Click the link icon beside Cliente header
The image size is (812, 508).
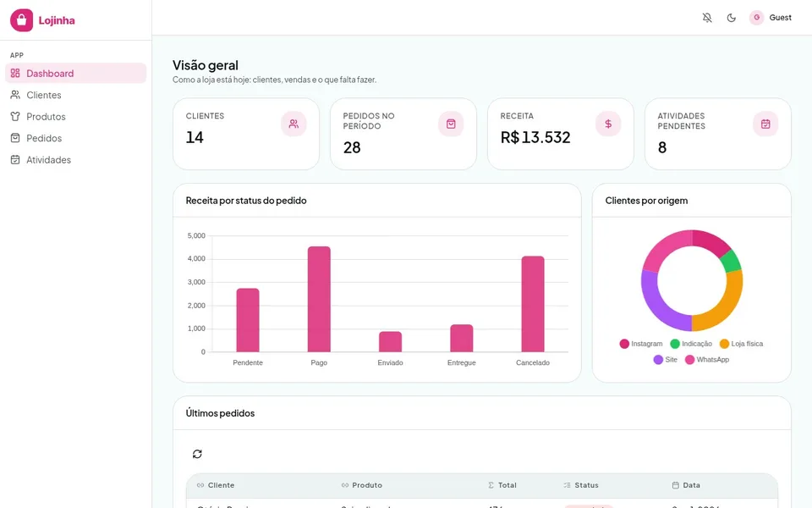[200, 485]
